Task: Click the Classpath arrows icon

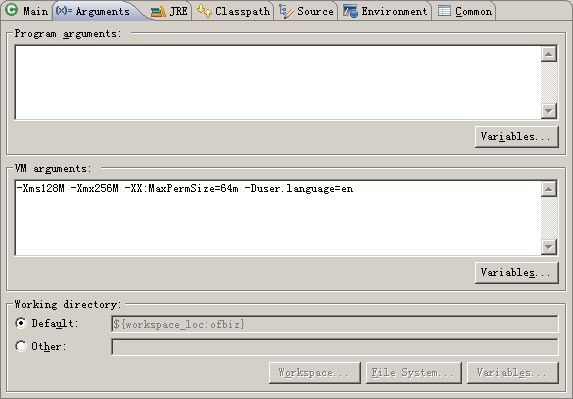Action: coord(204,11)
